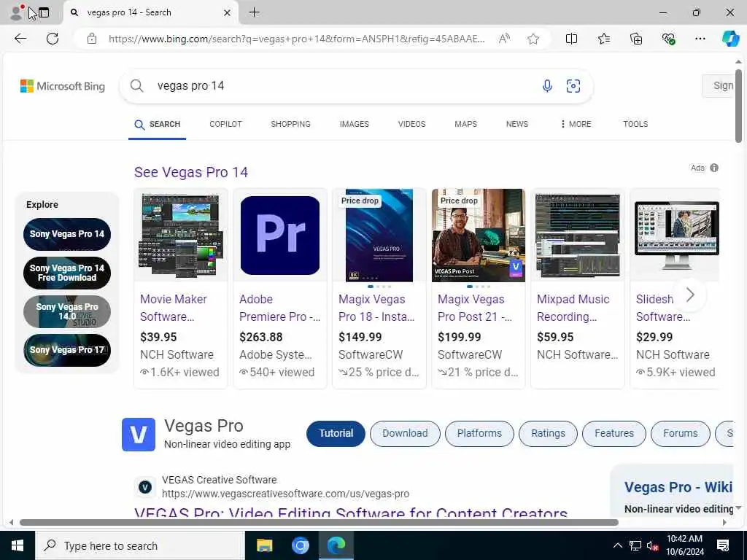
Task: Open Slideshow Software monitor thumbnail
Action: [x=676, y=236]
